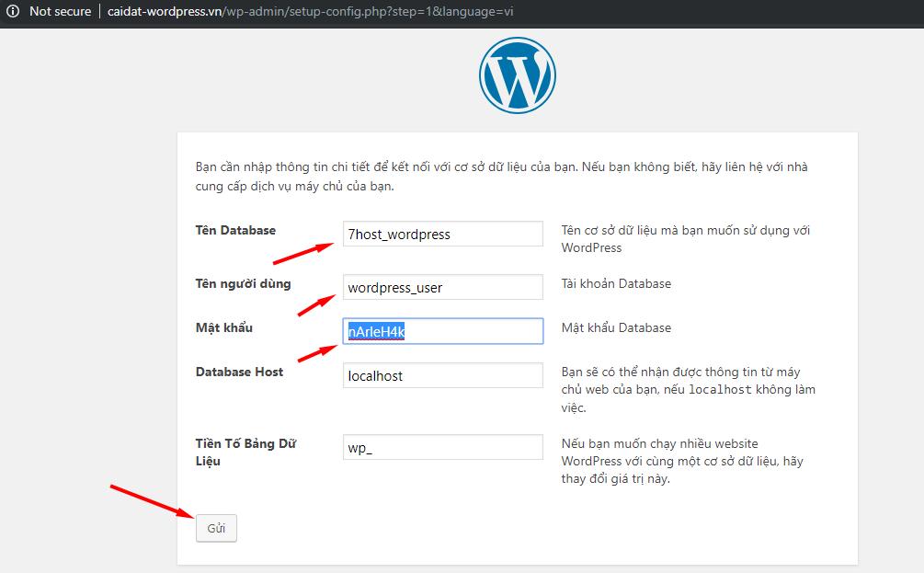Click the Database Host input field
The height and width of the screenshot is (573, 924).
[x=442, y=375]
